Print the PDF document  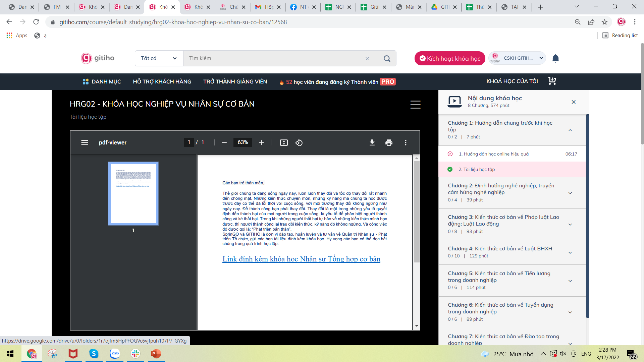click(x=389, y=143)
